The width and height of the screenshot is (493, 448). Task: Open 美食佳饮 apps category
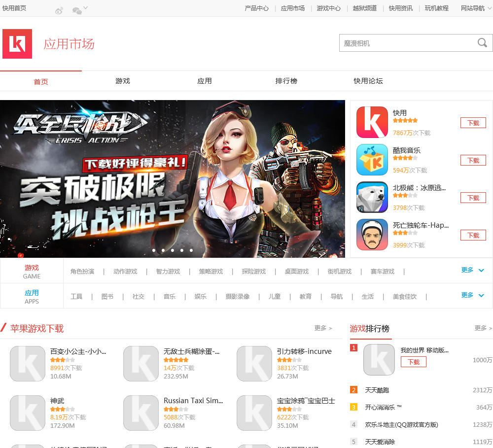tap(405, 297)
